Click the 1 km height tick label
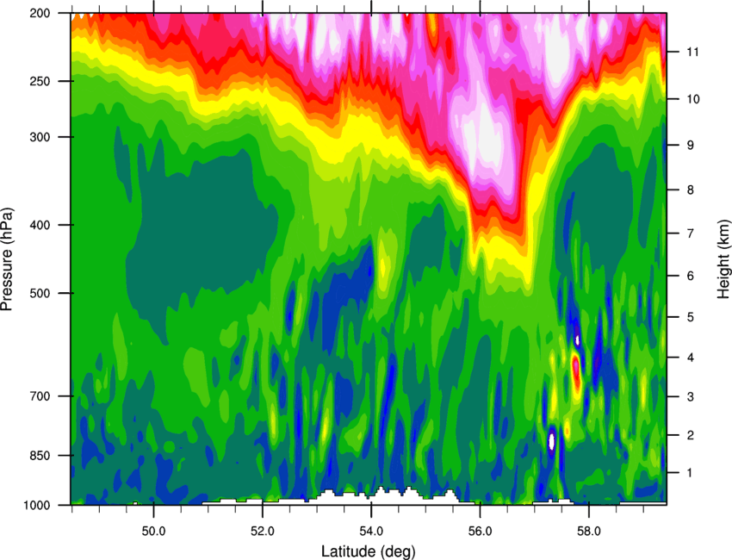 pos(690,473)
